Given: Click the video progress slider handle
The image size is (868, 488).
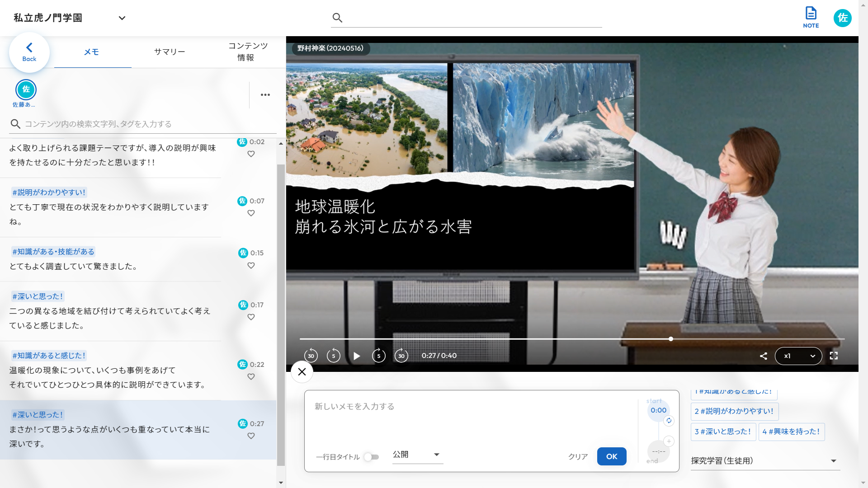Looking at the screenshot, I should pos(671,339).
